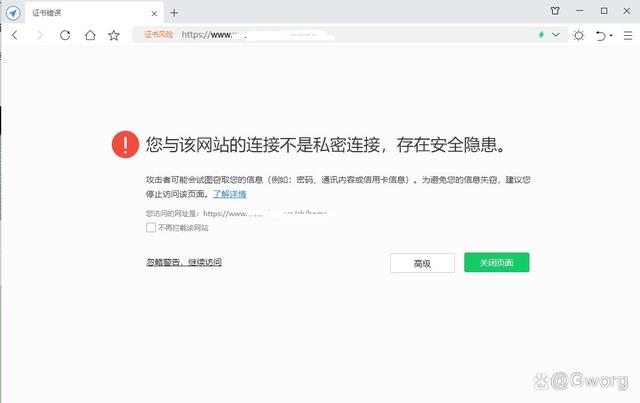Tick the 不再拦截该网站 checkbox
Screen dimensions: 640x403
pyautogui.click(x=151, y=227)
